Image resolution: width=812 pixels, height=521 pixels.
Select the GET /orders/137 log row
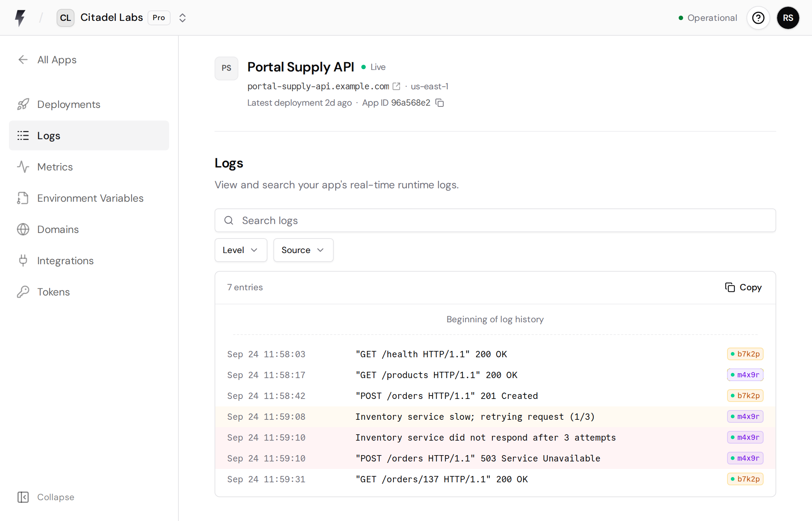click(x=495, y=479)
